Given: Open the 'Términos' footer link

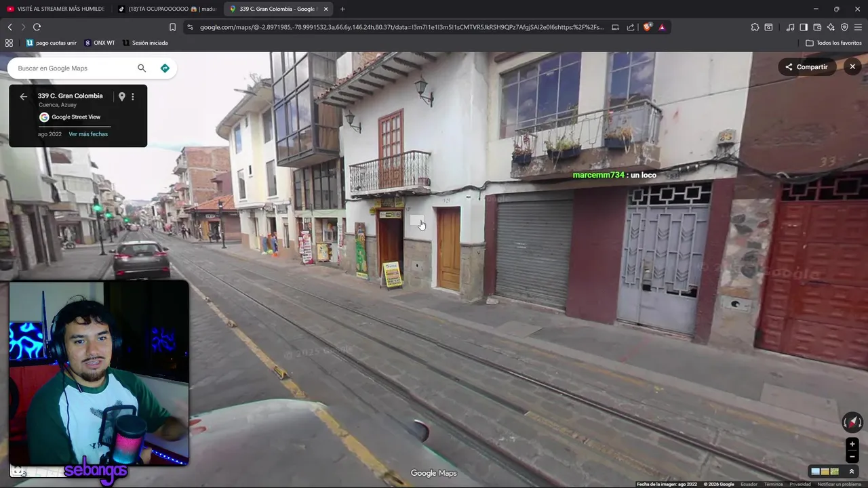Looking at the screenshot, I should pyautogui.click(x=773, y=484).
